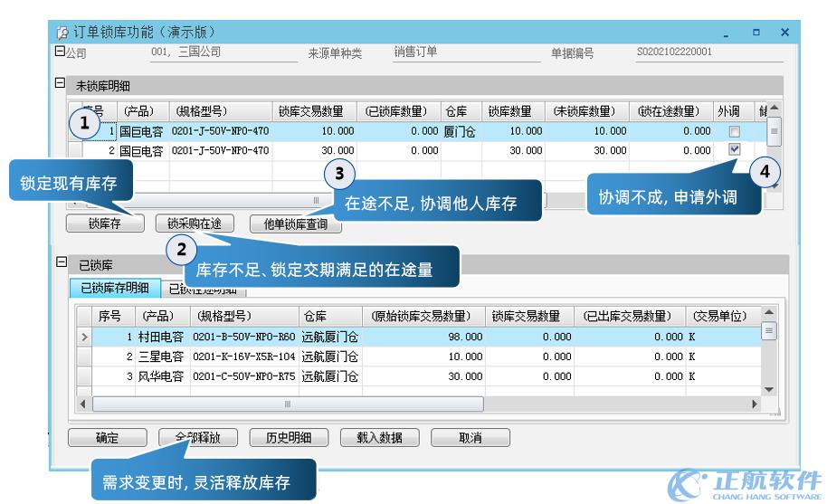Click horizontal scrollbar of 已锁库 grid
The height and width of the screenshot is (504, 827).
[288, 404]
